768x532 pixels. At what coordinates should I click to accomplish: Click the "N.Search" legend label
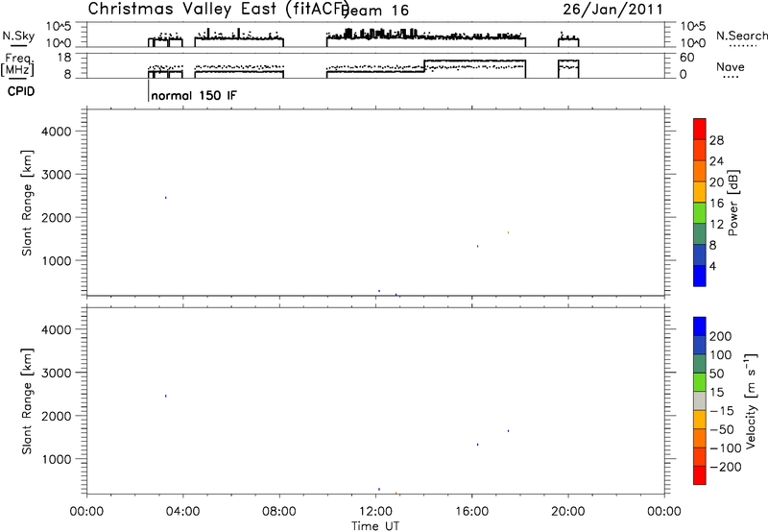(x=741, y=36)
